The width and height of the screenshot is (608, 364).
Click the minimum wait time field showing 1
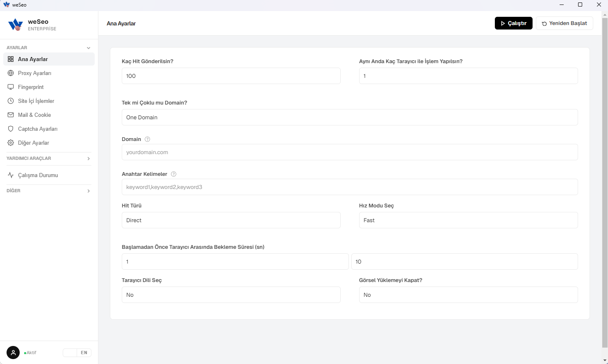(235, 262)
